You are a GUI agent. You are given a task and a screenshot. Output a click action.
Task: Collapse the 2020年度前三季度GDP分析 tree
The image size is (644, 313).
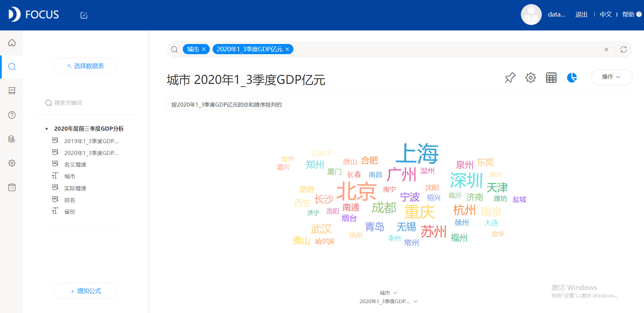pos(47,129)
